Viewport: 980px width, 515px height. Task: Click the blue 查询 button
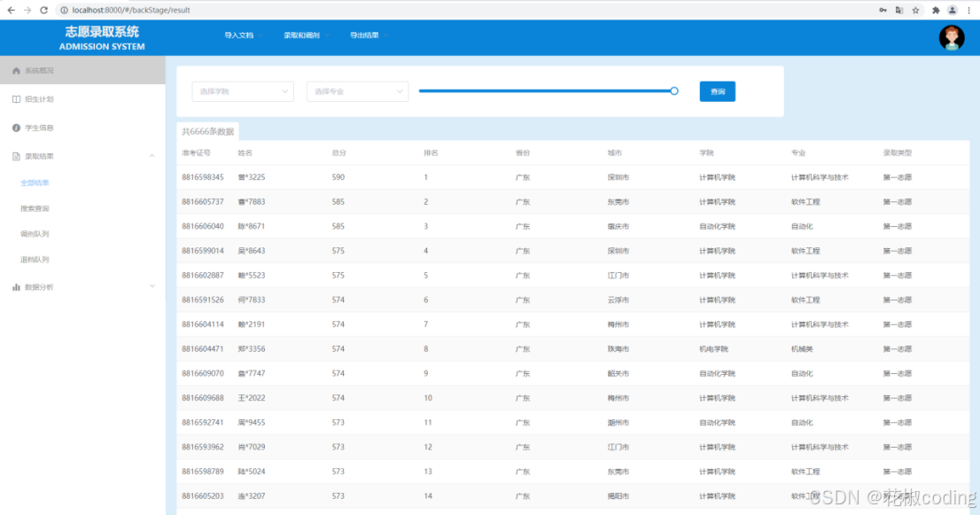coord(717,91)
